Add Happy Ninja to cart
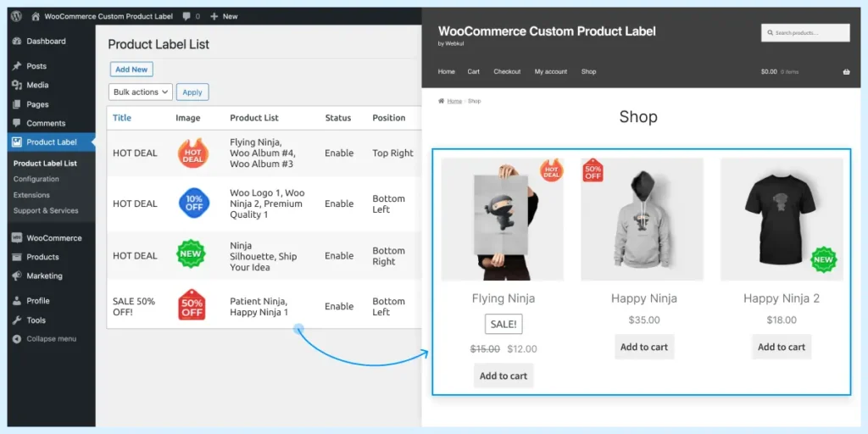The width and height of the screenshot is (868, 434). pos(644,347)
